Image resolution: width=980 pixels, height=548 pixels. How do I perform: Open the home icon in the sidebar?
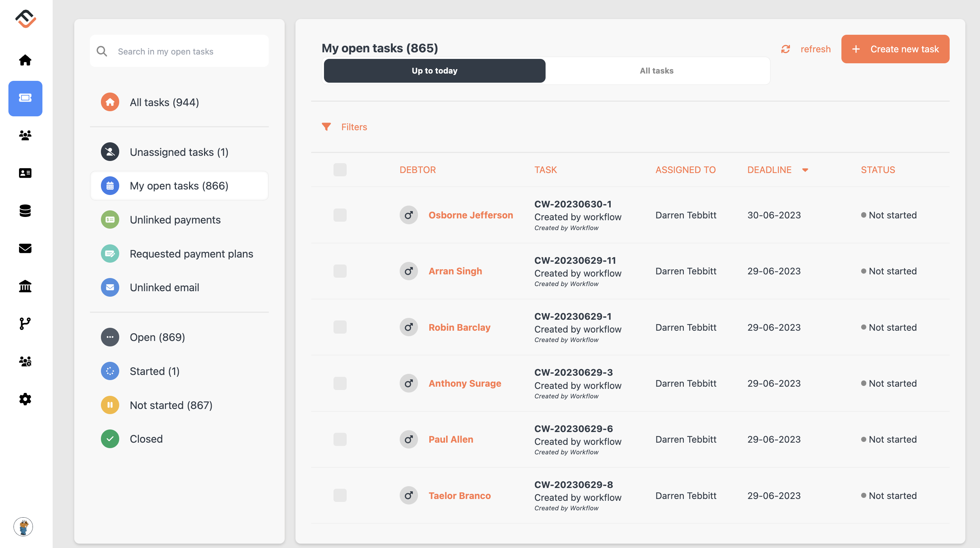click(25, 60)
